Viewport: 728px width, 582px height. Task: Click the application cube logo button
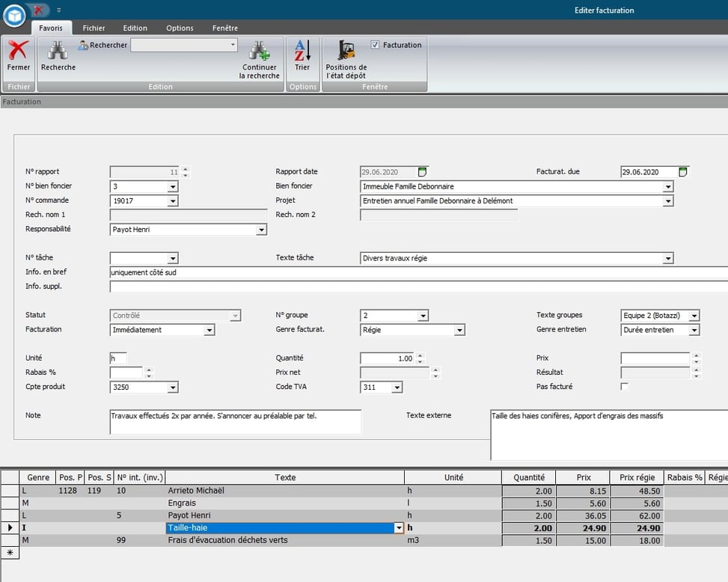click(x=14, y=15)
